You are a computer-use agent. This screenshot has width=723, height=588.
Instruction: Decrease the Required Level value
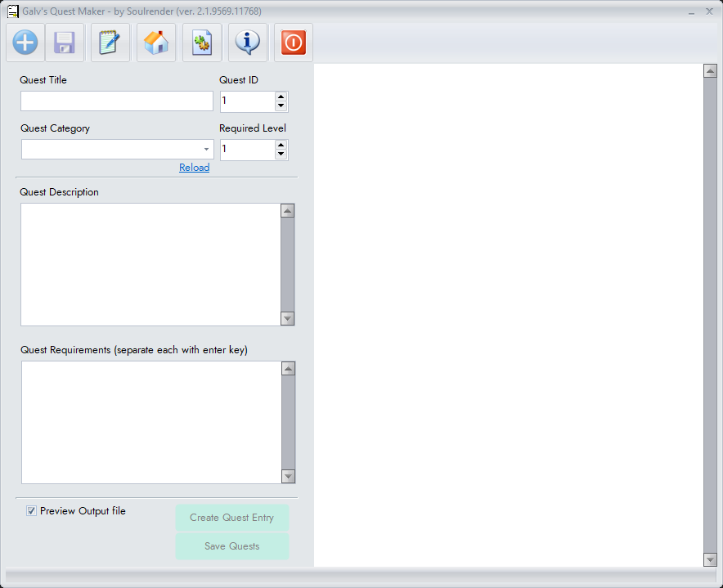[x=281, y=155]
